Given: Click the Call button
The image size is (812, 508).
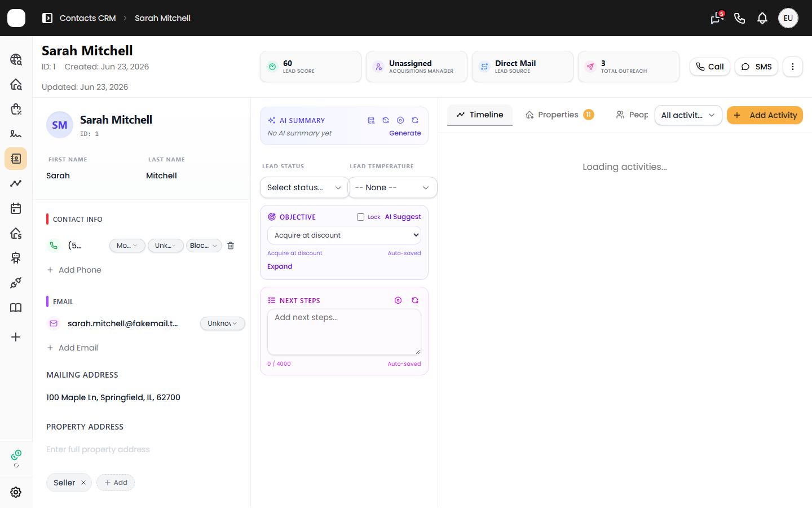Looking at the screenshot, I should pyautogui.click(x=710, y=67).
